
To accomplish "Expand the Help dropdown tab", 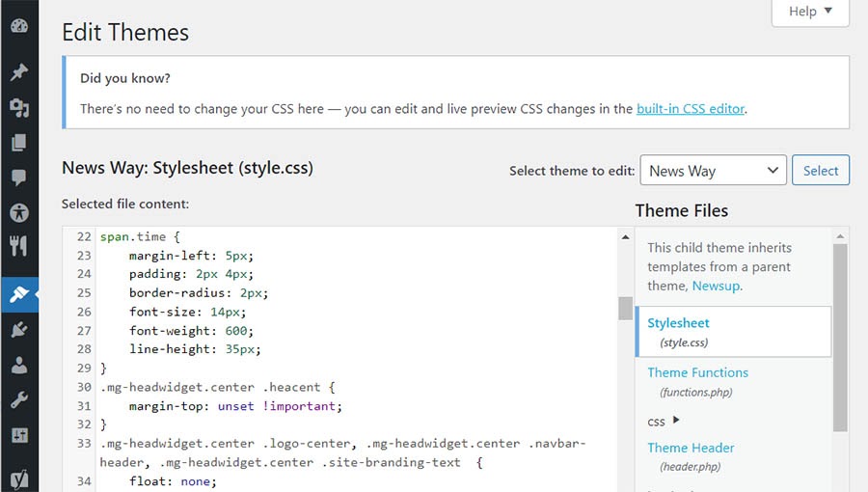I will 810,12.
